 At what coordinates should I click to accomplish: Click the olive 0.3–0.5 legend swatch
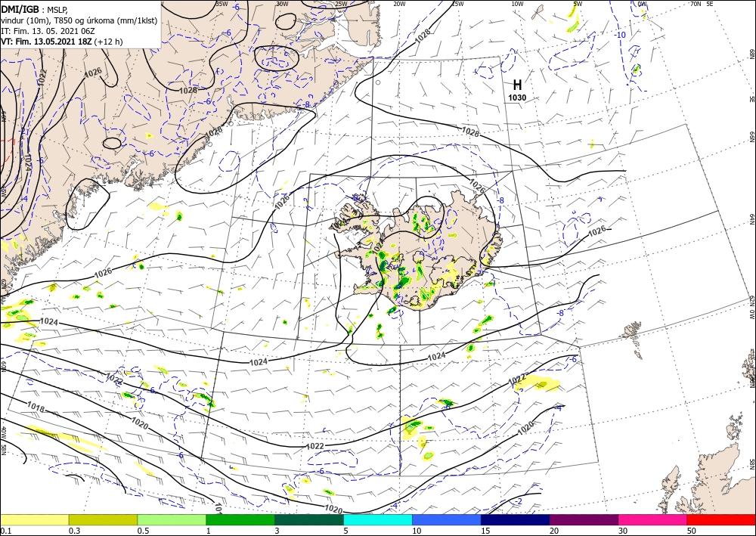pyautogui.click(x=103, y=520)
